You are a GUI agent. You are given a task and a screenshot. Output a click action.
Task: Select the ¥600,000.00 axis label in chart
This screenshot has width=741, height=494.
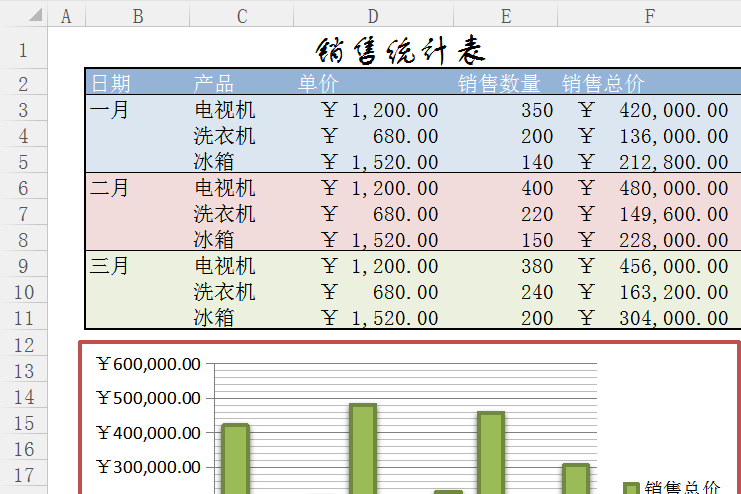[x=149, y=364]
